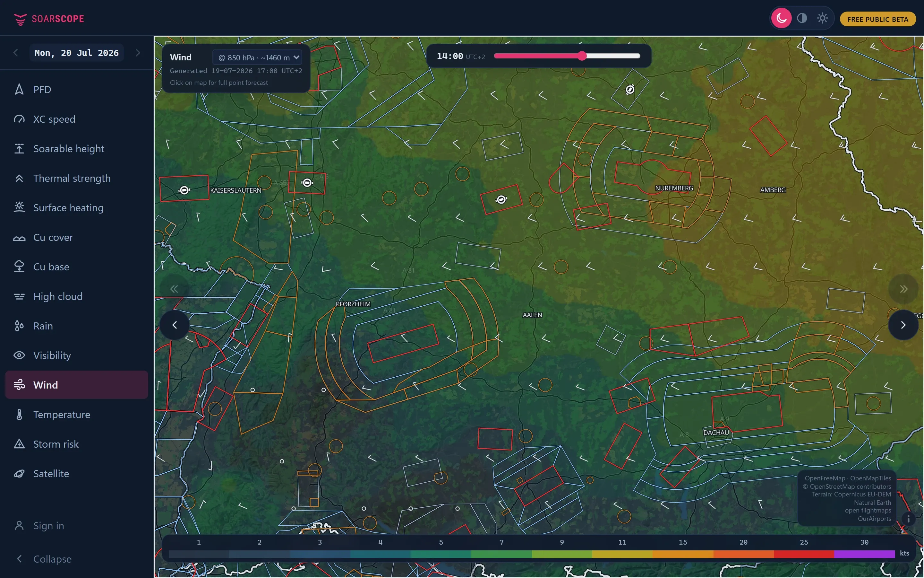Click the Aalen city label
The height and width of the screenshot is (578, 924).
tap(532, 315)
